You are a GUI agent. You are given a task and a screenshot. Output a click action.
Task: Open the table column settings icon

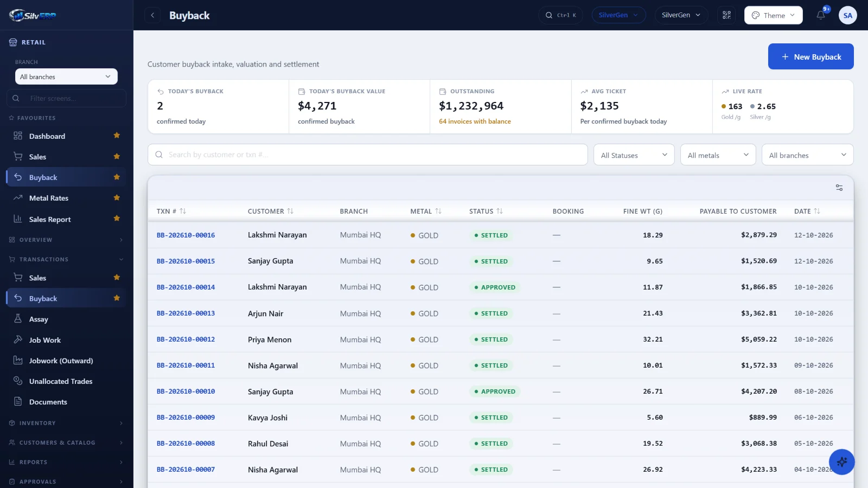(839, 188)
